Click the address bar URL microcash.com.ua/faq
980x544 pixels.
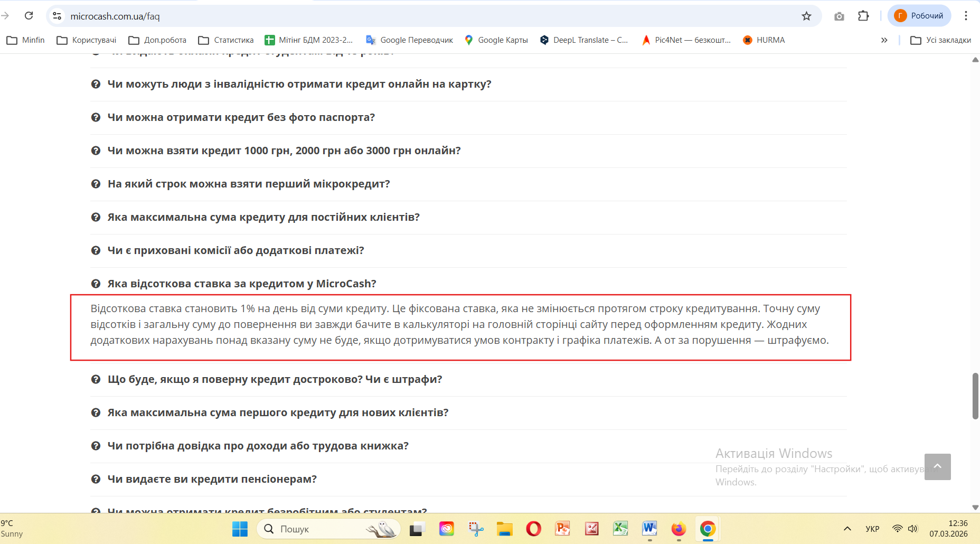tap(115, 16)
